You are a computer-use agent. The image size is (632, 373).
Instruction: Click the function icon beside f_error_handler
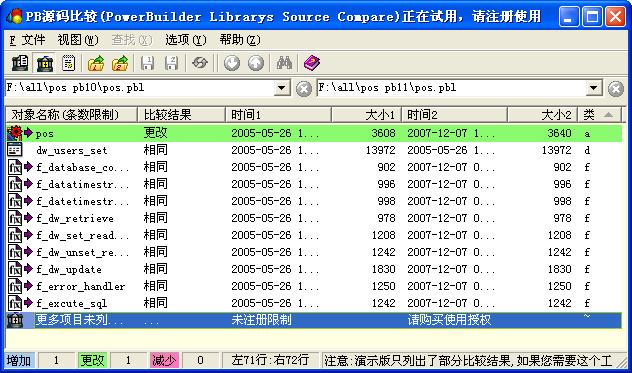tap(15, 286)
